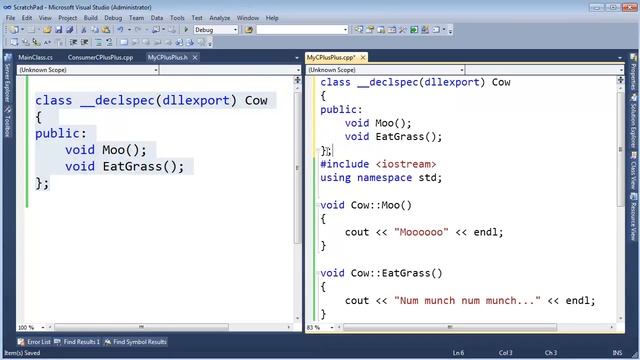
Task: Open Solution Explorer from standard toolbar icon
Action: 358,30
